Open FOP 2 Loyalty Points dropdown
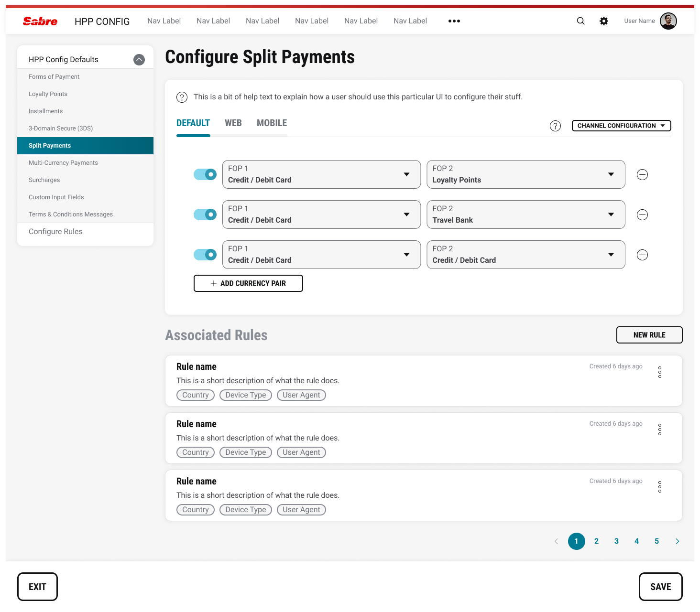Image resolution: width=700 pixels, height=612 pixels. click(x=526, y=174)
